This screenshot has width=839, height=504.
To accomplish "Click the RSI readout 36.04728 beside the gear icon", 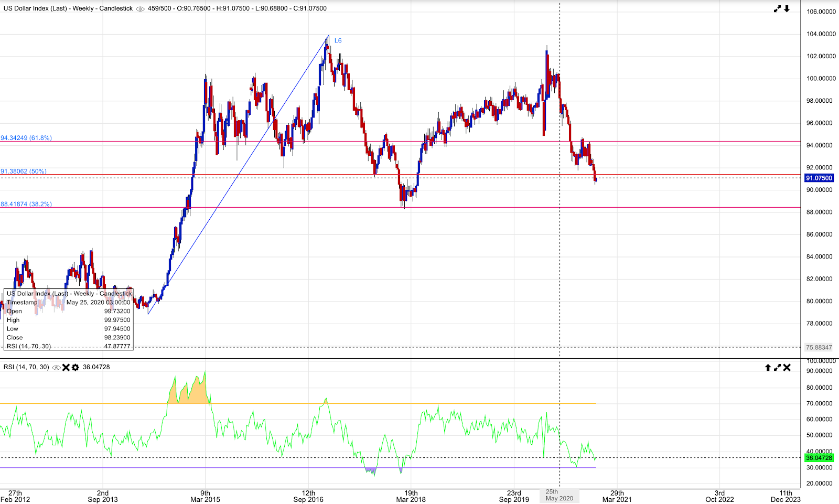I will click(x=96, y=367).
